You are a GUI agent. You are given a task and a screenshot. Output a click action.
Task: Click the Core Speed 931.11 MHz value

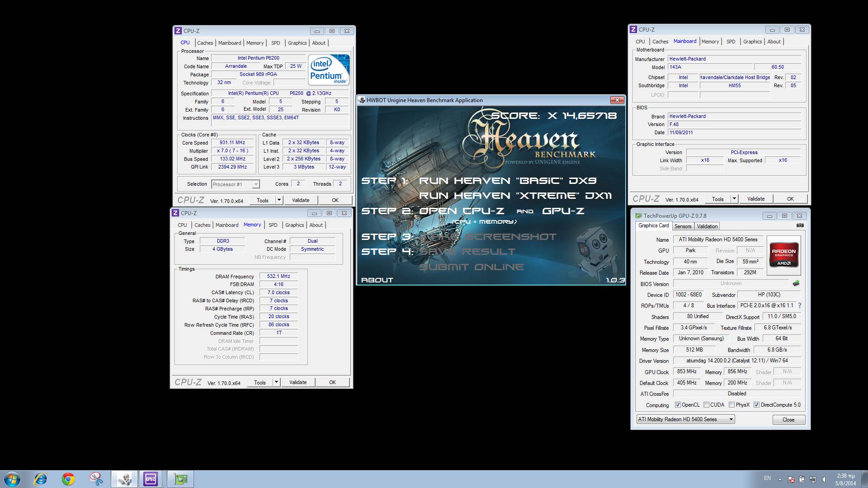click(232, 142)
